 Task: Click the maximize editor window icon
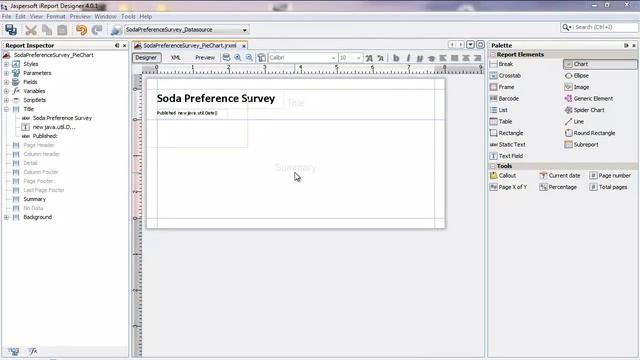(x=480, y=44)
